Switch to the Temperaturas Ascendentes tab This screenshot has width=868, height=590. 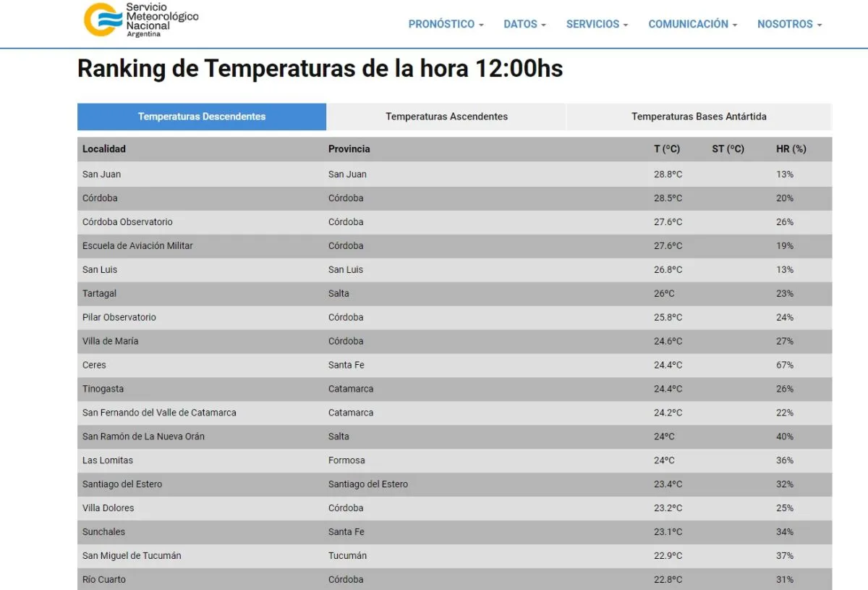(446, 117)
